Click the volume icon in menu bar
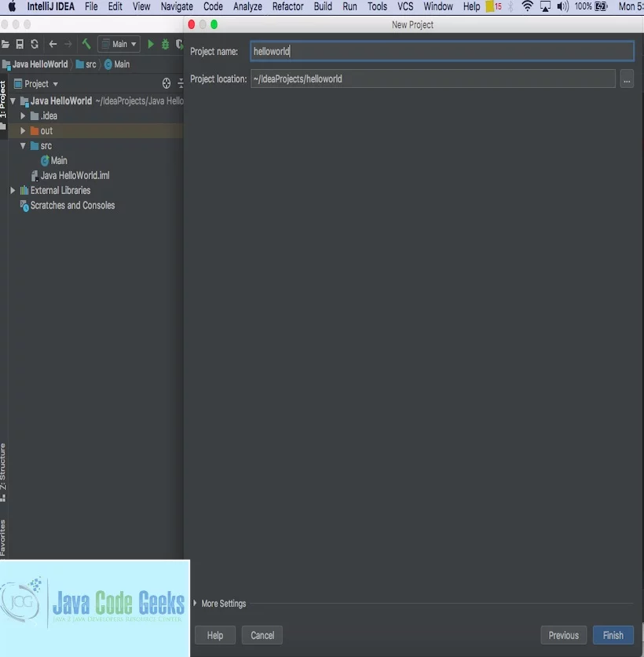This screenshot has height=657, width=644. point(562,6)
